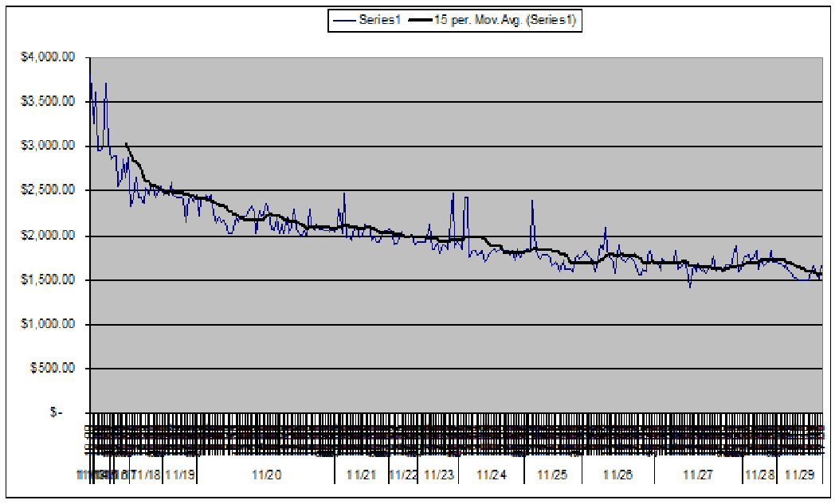Click the price spike peak above 11/25

(531, 201)
